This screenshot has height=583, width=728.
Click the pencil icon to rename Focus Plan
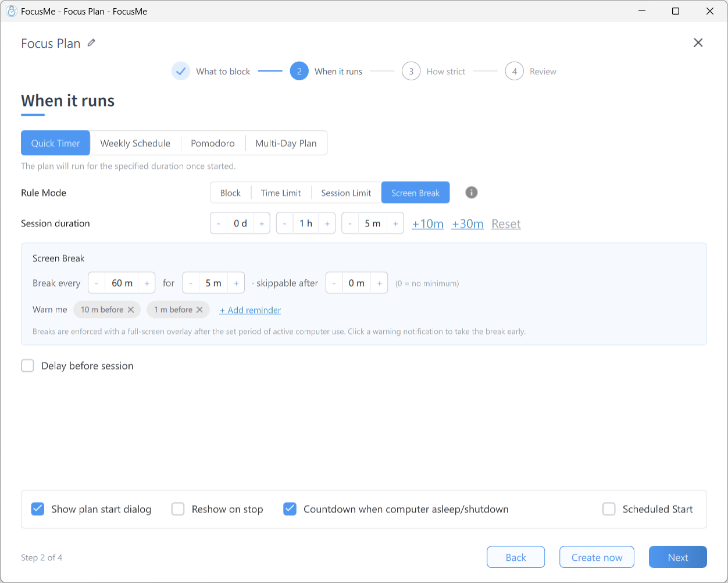click(91, 42)
